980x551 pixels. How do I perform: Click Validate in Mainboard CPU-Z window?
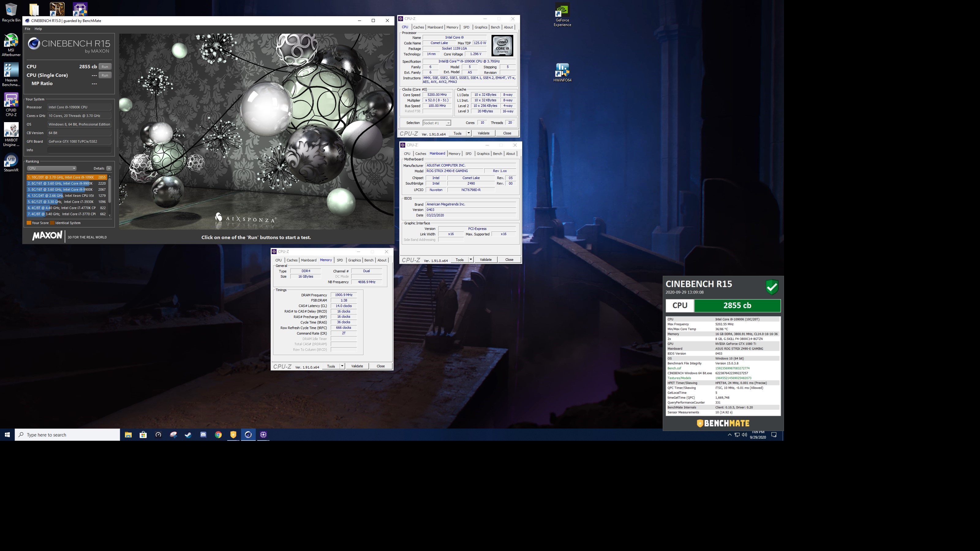coord(486,260)
